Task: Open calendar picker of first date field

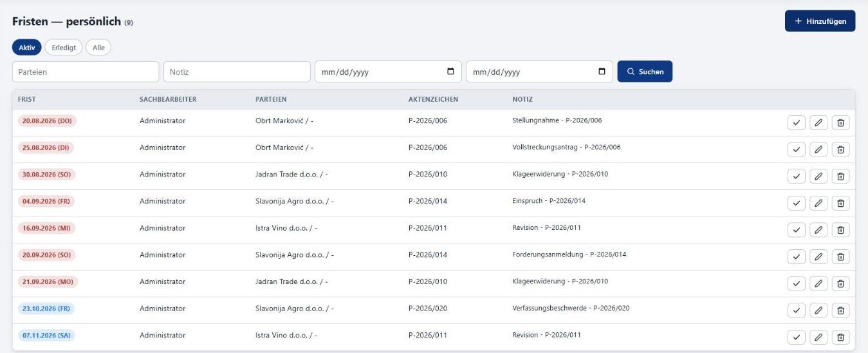Action: 450,72
